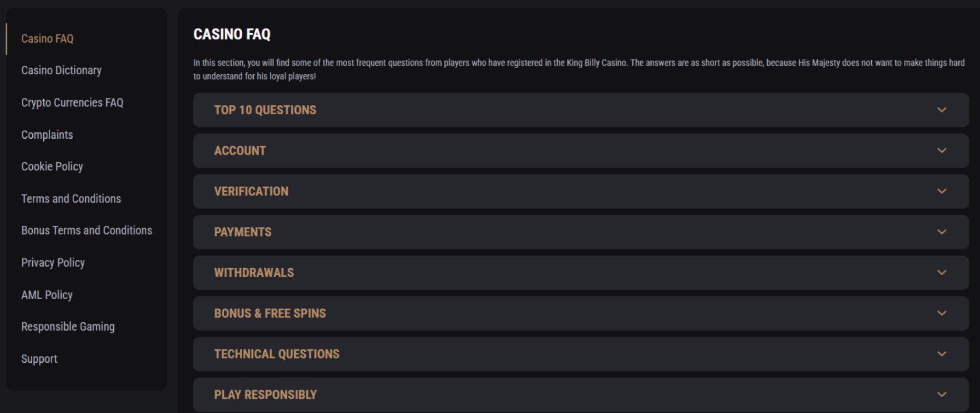Open Terms and Conditions
The width and height of the screenshot is (980, 413).
[x=71, y=199]
